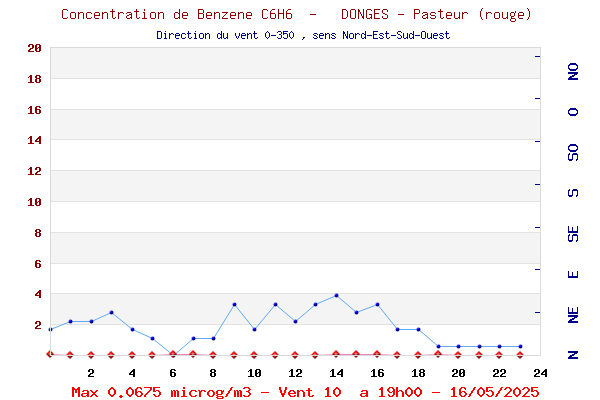
Task: Click the left concentration axis label "12"
Action: pyautogui.click(x=34, y=171)
